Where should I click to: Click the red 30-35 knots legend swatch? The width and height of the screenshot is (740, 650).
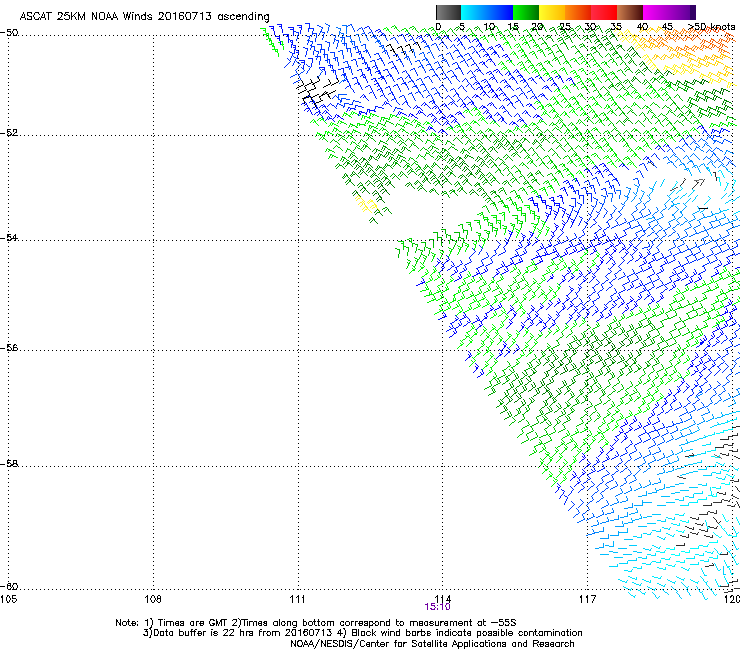[604, 12]
